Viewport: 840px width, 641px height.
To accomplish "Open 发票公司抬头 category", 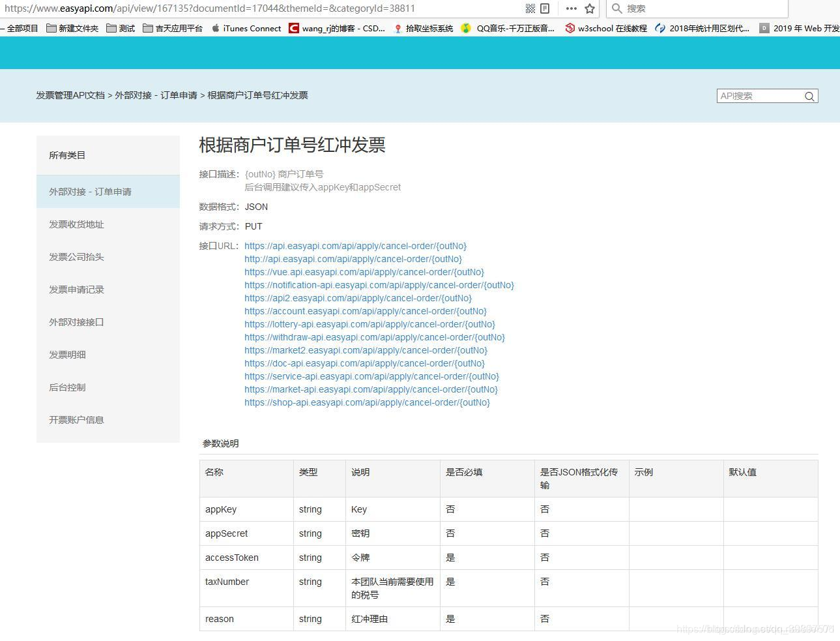I will point(108,257).
